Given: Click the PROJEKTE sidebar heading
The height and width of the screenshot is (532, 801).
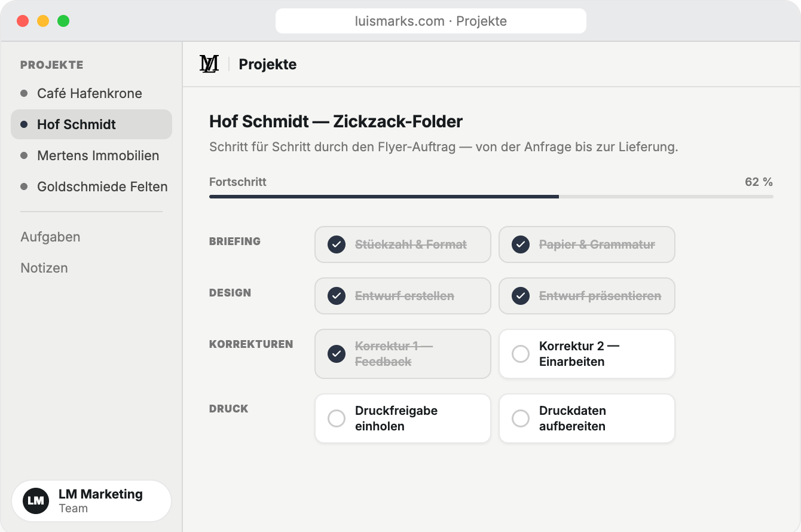Looking at the screenshot, I should pos(52,65).
